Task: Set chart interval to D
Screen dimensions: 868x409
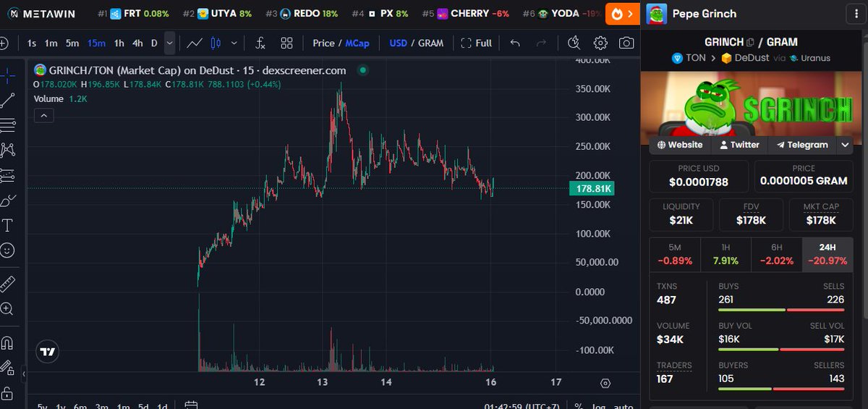Action: point(154,43)
